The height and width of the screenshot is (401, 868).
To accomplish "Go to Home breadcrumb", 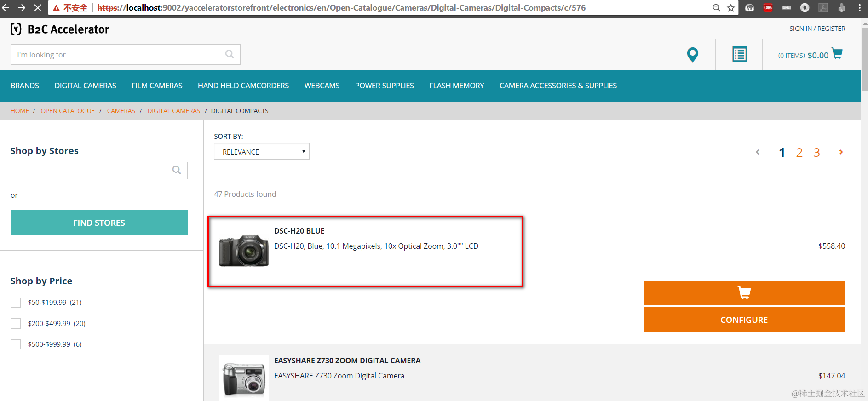I will tap(20, 111).
